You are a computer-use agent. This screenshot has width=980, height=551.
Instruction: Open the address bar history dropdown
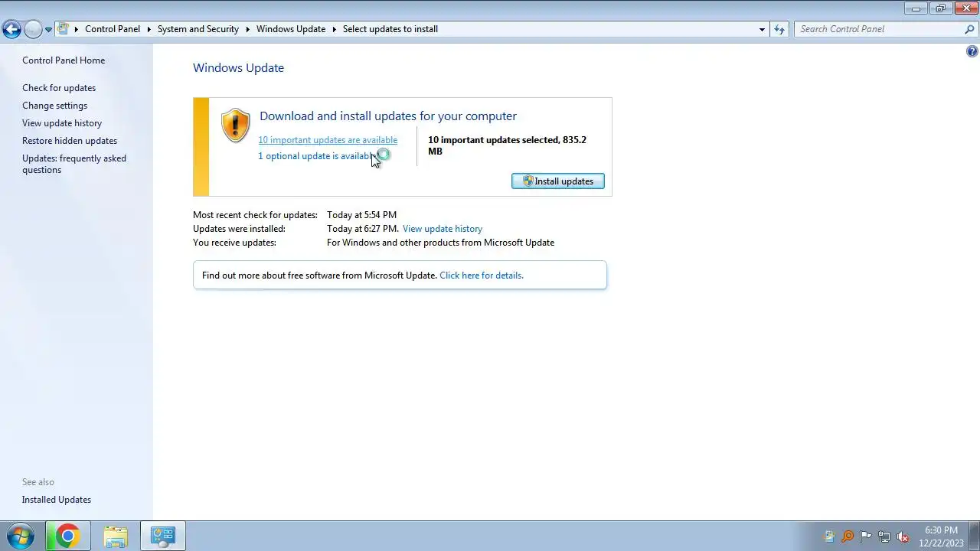tap(762, 29)
